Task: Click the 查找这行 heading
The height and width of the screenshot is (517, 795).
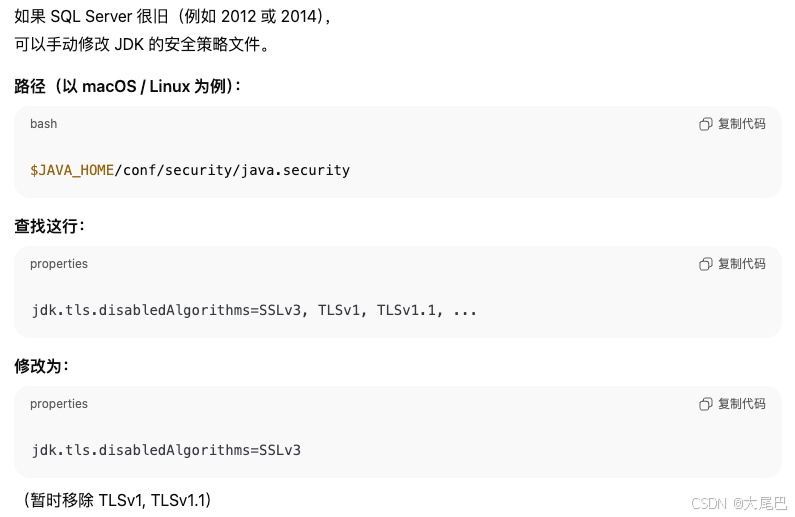Action: pyautogui.click(x=49, y=226)
